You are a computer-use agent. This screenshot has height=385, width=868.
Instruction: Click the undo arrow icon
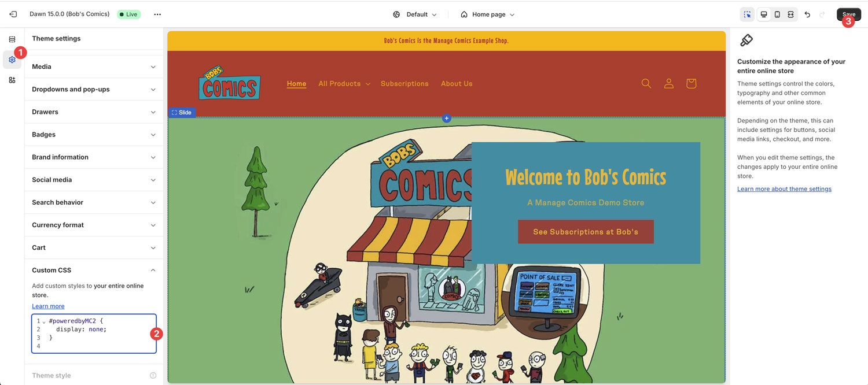[807, 14]
